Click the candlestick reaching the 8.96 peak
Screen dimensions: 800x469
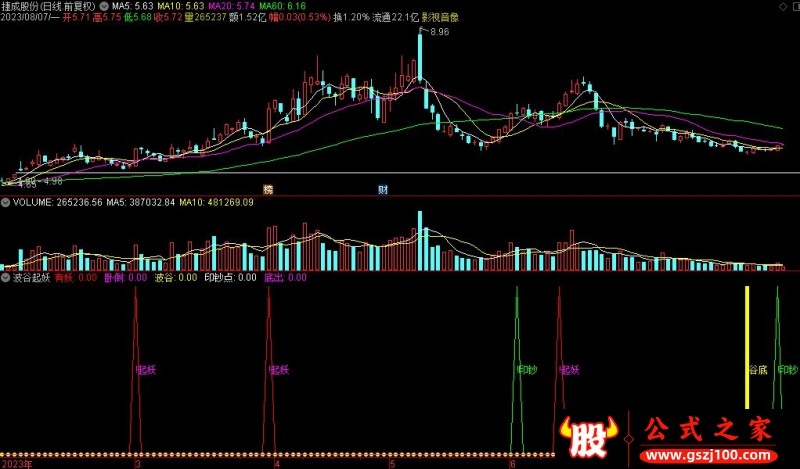420,55
